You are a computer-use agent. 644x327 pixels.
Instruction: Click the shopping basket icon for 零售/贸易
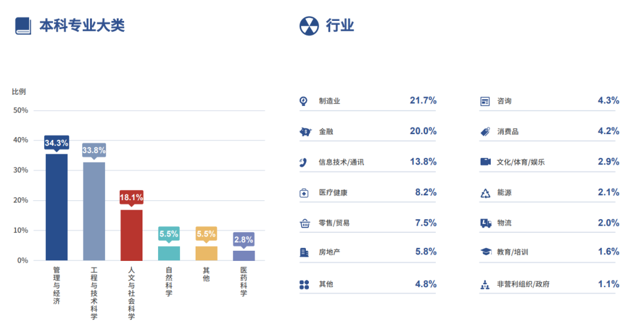coord(305,223)
